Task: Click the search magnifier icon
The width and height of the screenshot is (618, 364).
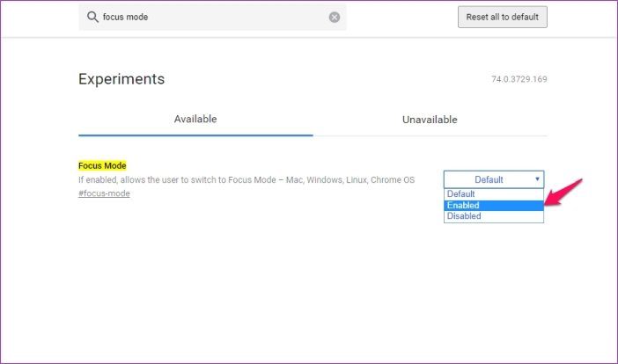Action: 92,17
